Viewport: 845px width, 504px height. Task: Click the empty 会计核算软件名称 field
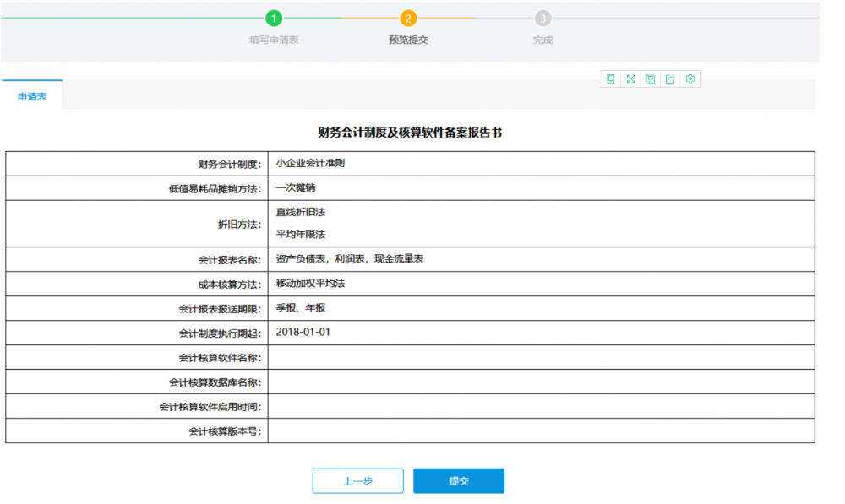541,358
